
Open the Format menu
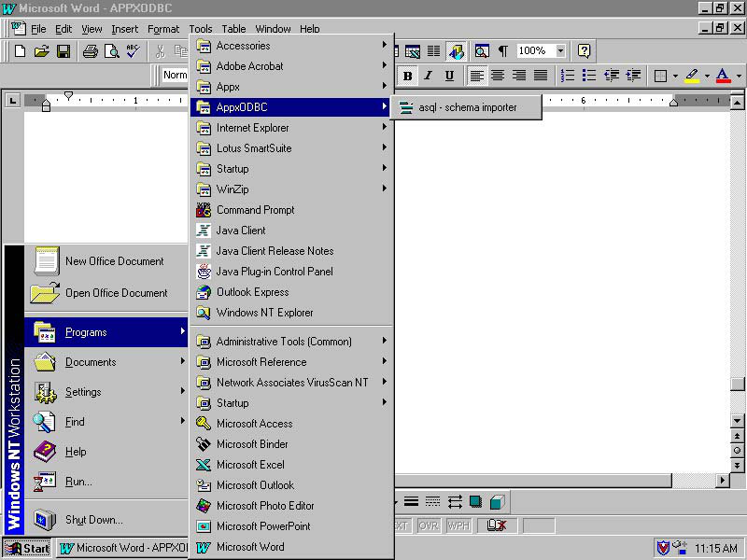point(162,29)
